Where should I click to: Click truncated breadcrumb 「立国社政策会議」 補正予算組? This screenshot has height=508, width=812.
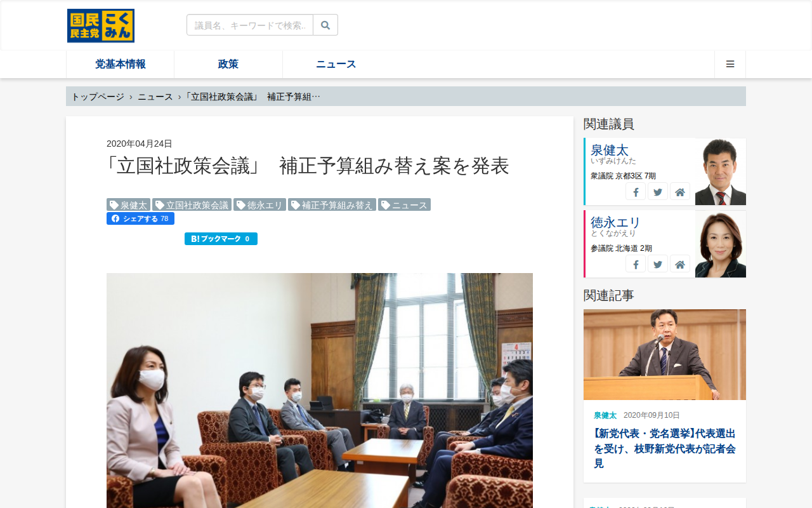tap(253, 97)
